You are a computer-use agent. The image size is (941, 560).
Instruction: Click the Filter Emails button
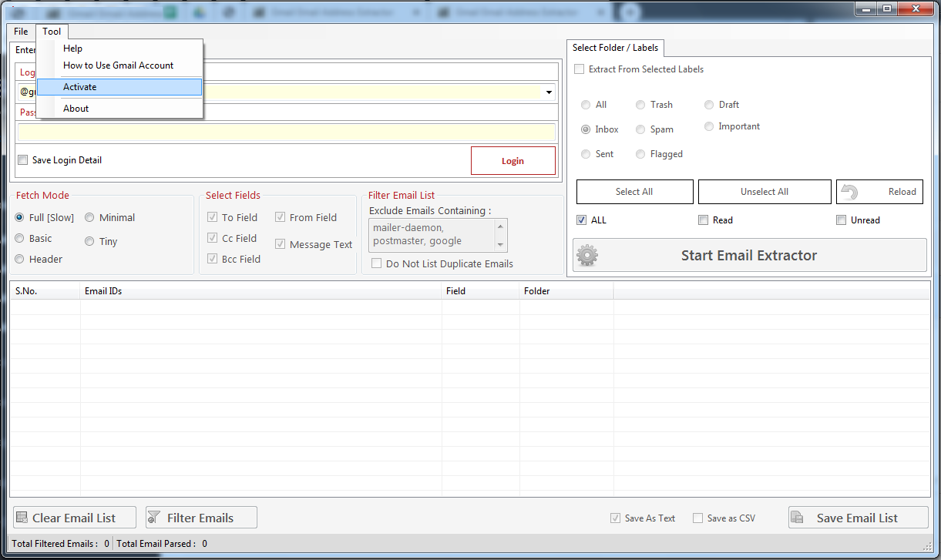pyautogui.click(x=201, y=518)
